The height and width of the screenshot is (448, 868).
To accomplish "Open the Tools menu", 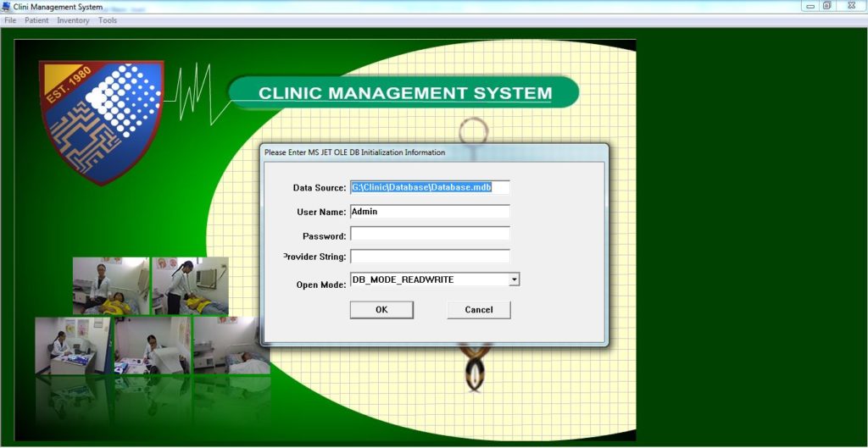I will pos(108,20).
